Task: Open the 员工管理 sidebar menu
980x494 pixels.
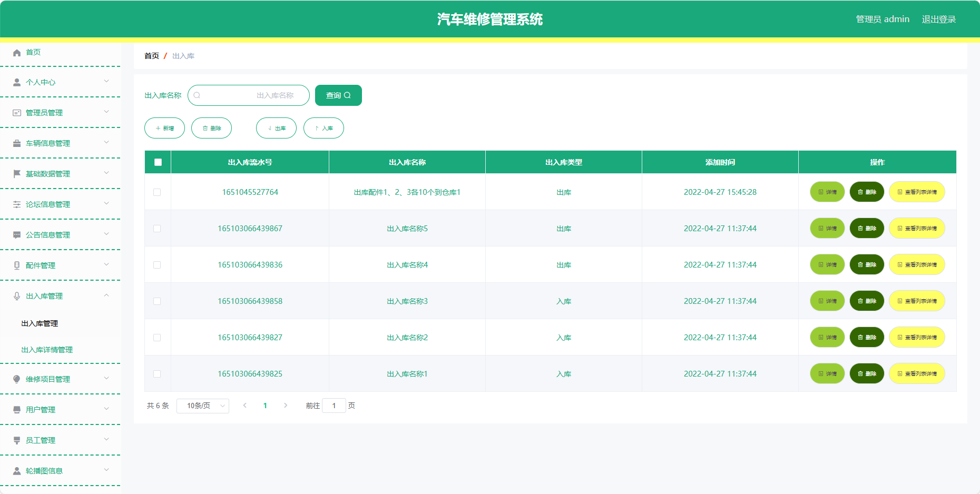Action: 60,440
